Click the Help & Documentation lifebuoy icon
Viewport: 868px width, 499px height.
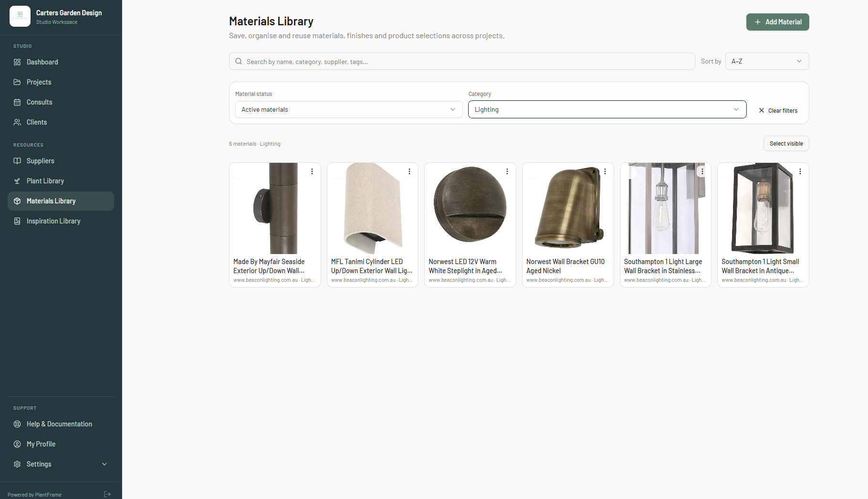click(17, 424)
